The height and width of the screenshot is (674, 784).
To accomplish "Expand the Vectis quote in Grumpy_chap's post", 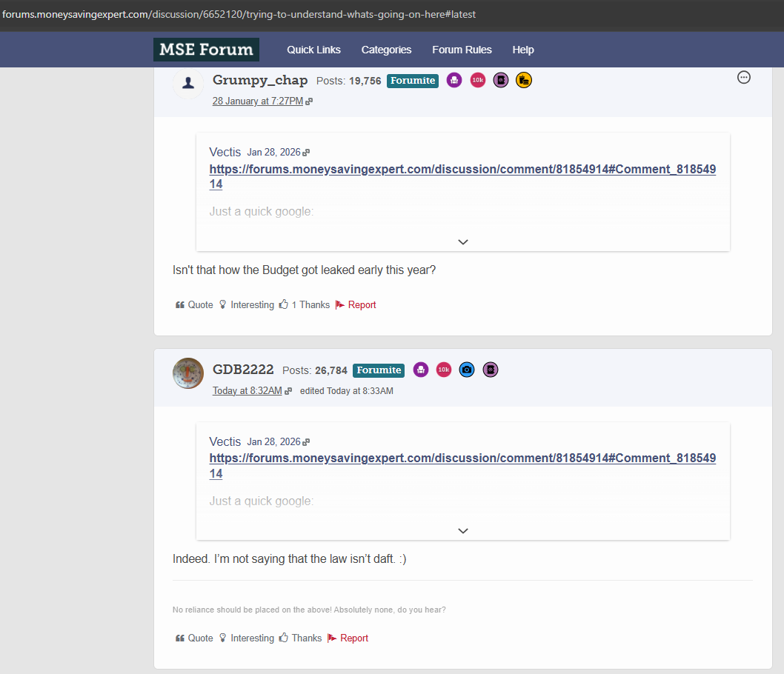I will coord(463,241).
